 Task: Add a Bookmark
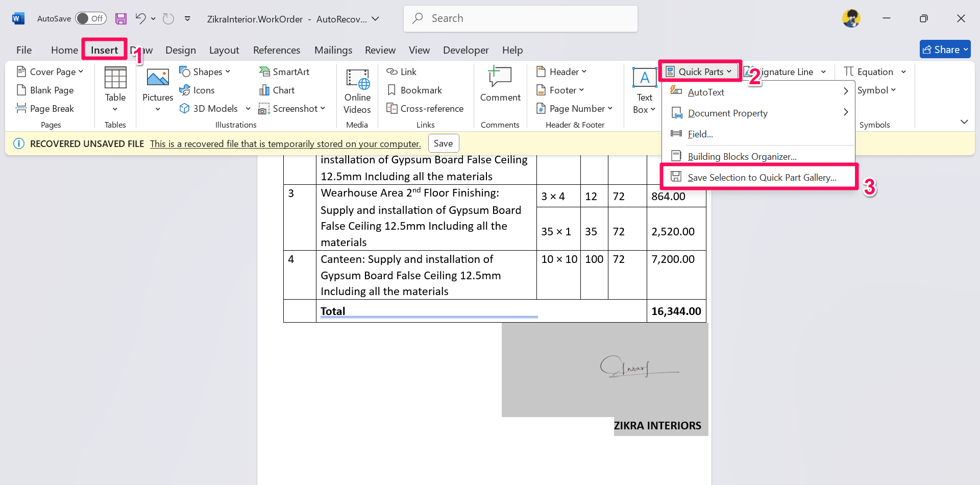[x=414, y=90]
